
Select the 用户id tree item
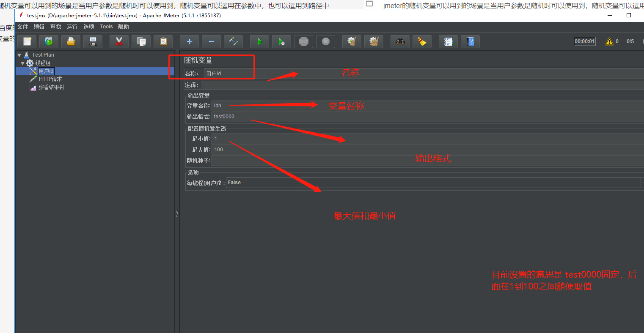coord(46,71)
